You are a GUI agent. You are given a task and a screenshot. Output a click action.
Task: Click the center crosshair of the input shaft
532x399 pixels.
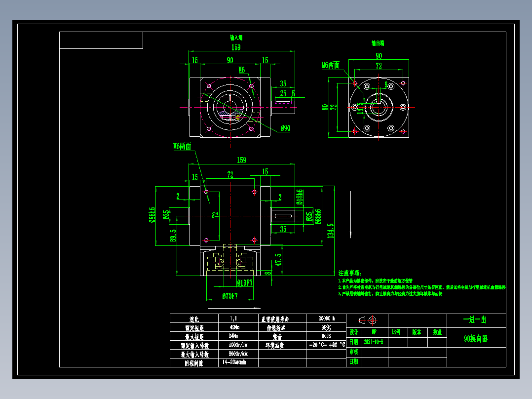pyautogui.click(x=230, y=107)
